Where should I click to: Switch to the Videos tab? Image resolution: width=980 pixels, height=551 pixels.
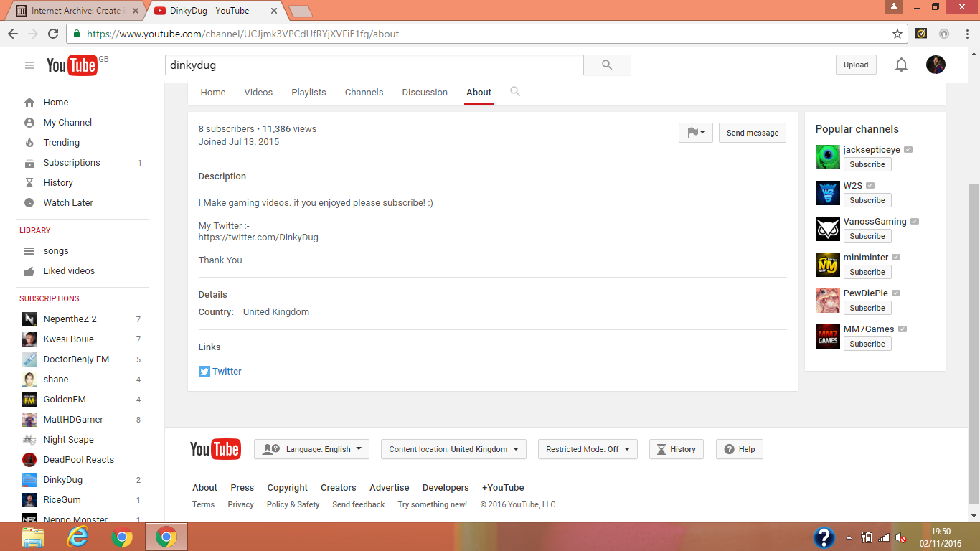coord(258,93)
